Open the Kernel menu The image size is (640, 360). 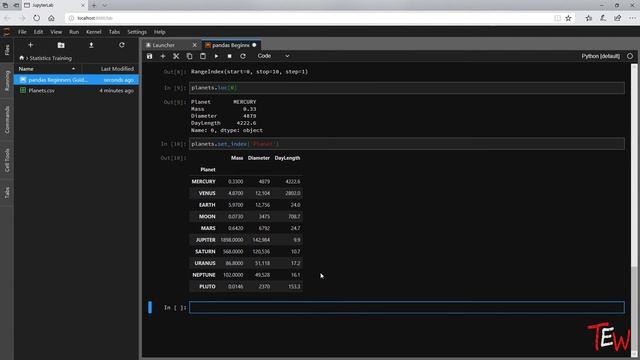(93, 32)
